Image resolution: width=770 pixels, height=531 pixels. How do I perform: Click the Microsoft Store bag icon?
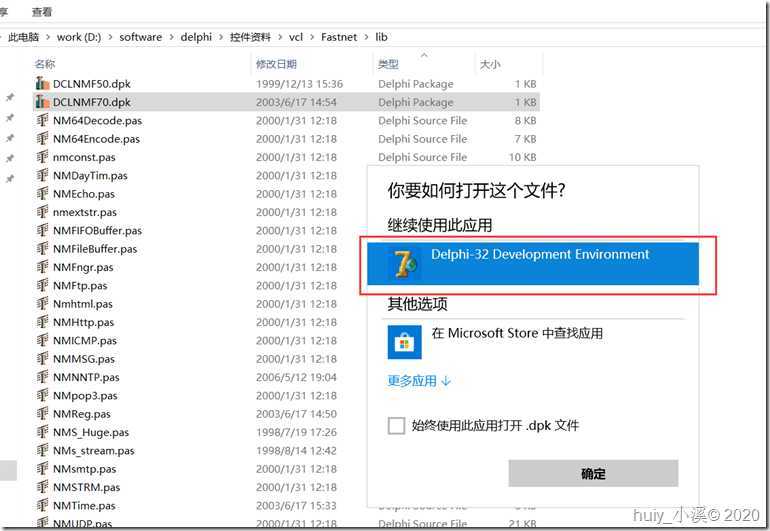[404, 342]
